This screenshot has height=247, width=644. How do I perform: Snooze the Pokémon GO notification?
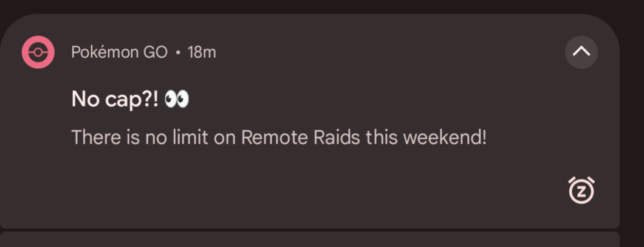(581, 191)
